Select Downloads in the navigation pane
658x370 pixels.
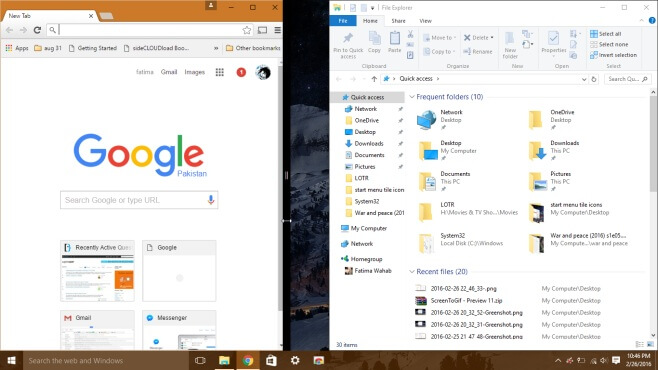pyautogui.click(x=369, y=143)
